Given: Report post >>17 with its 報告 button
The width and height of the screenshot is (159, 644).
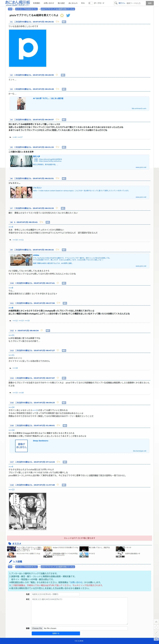Looking at the screenshot, I should tap(65, 462).
